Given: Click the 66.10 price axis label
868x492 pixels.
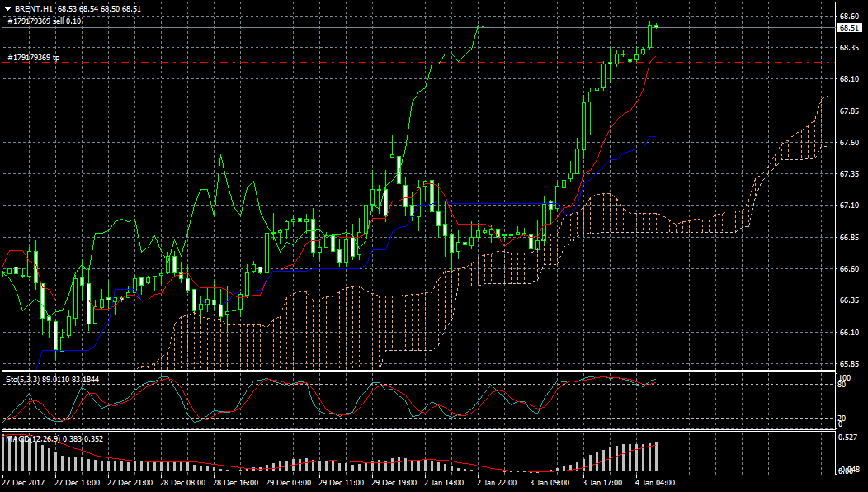Looking at the screenshot, I should [x=849, y=333].
